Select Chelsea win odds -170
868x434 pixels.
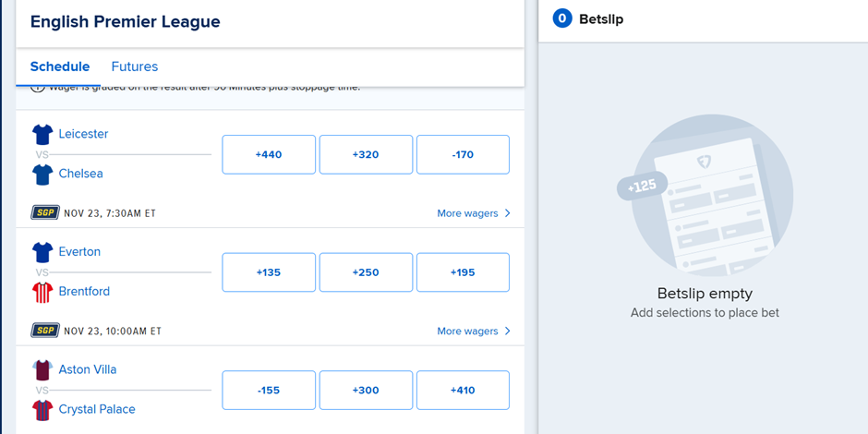pyautogui.click(x=463, y=154)
